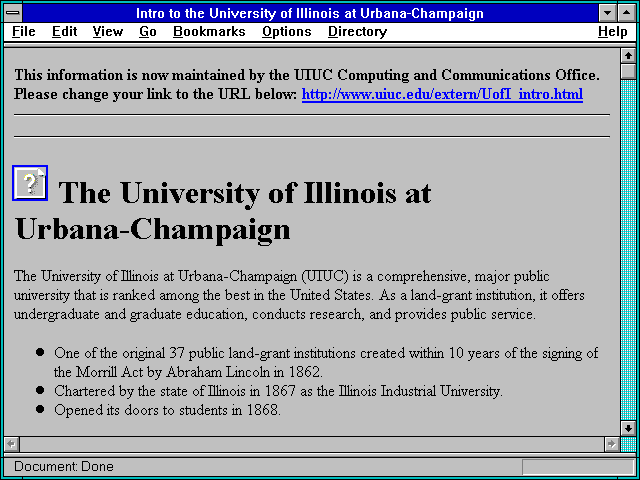
Task: Open the View menu
Action: (x=108, y=32)
